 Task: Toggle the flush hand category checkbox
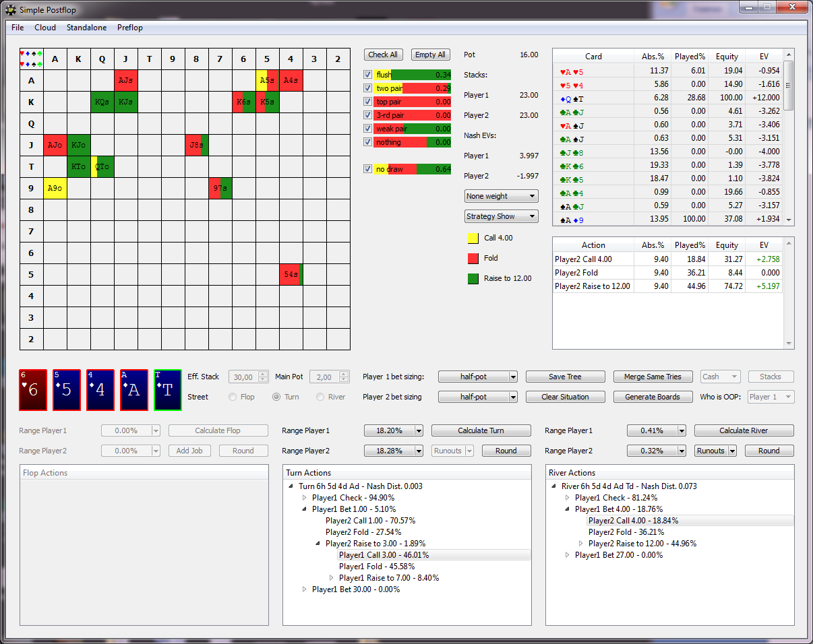click(x=367, y=75)
